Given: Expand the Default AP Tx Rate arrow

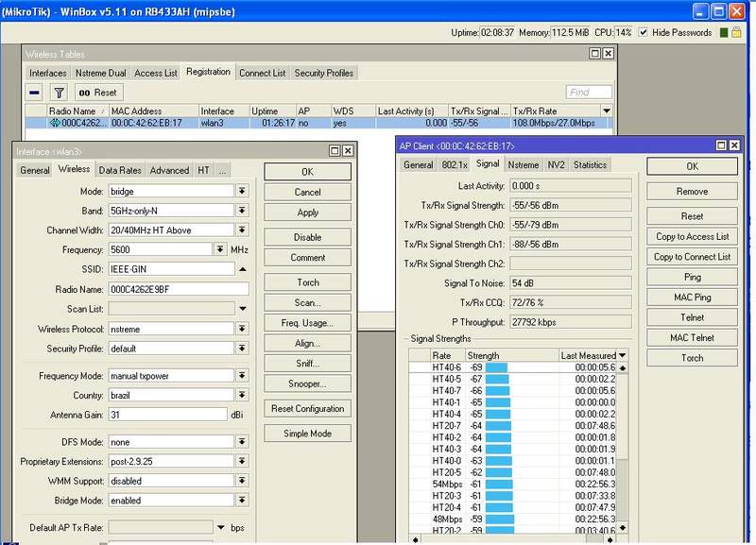Looking at the screenshot, I should (x=221, y=527).
